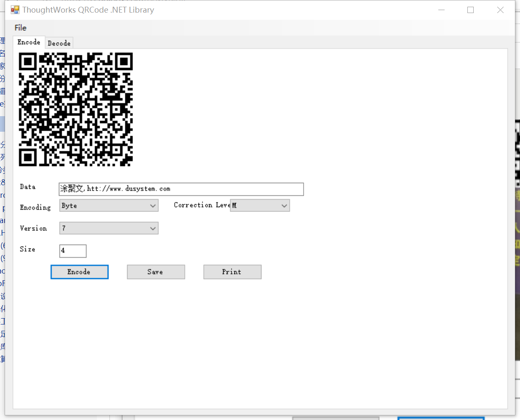
Task: Click the Size label
Action: tap(27, 249)
